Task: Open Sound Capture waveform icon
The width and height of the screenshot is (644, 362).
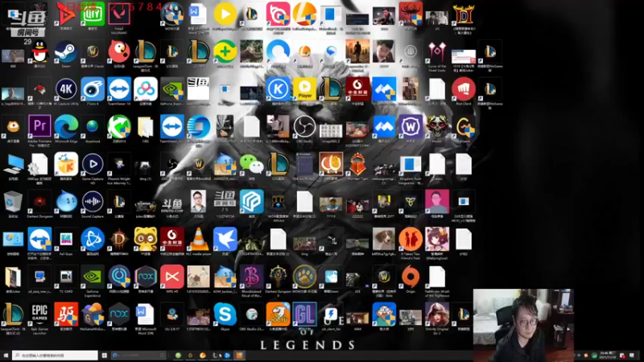Action: pos(93,202)
